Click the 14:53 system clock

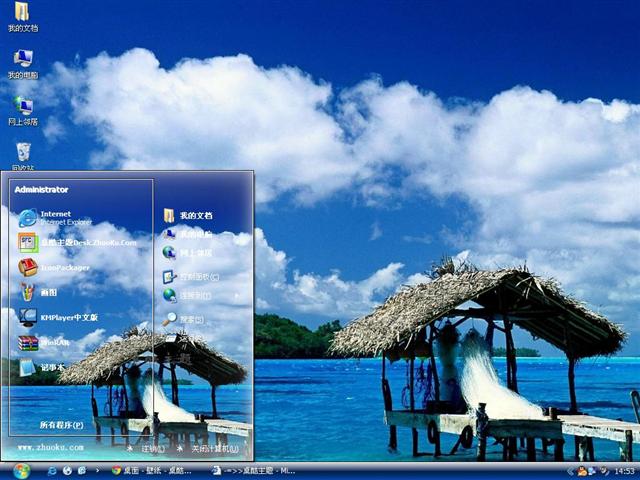(x=624, y=471)
